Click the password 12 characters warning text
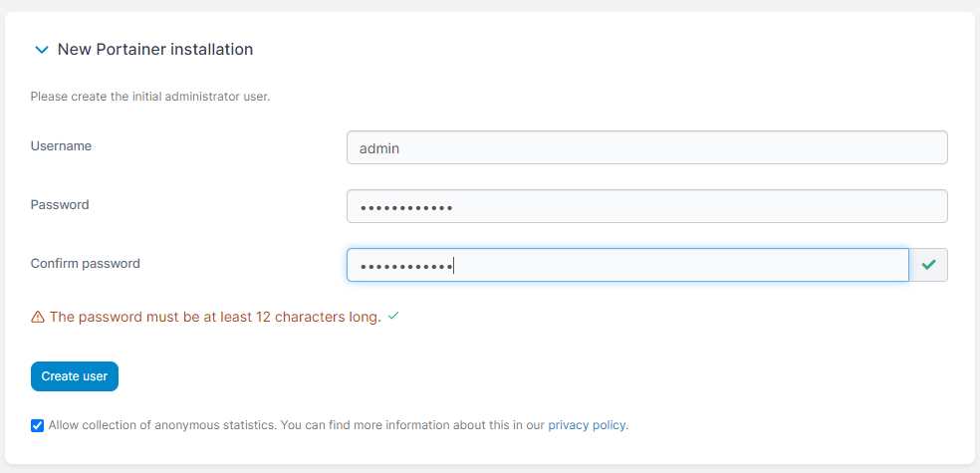This screenshot has height=473, width=980. [x=215, y=318]
